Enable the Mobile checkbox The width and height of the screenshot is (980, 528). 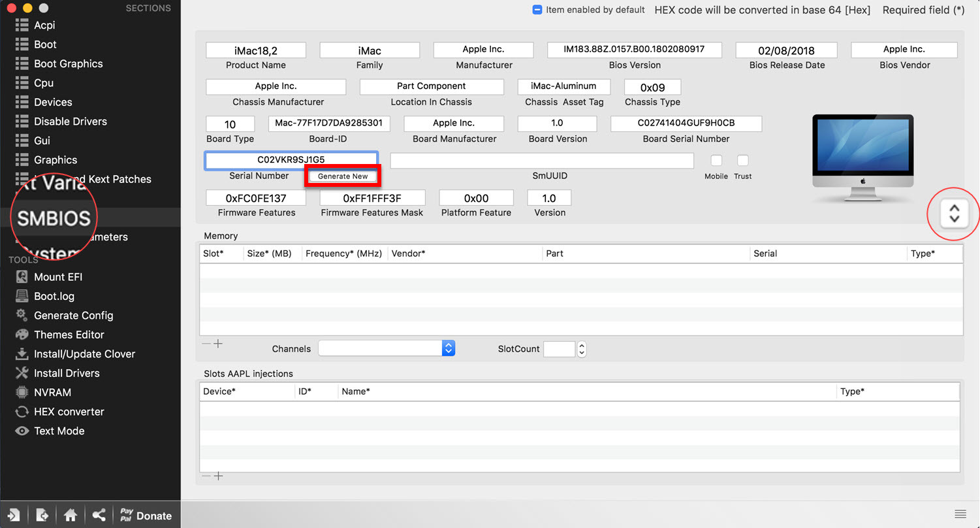pyautogui.click(x=716, y=160)
